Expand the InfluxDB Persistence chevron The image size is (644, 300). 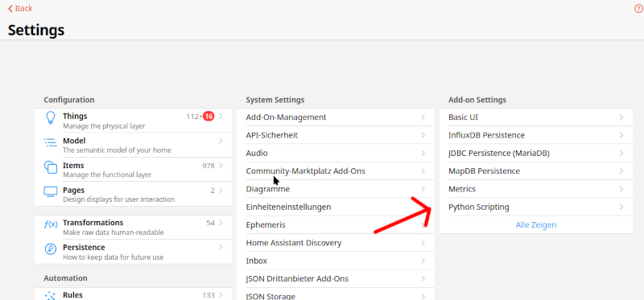(x=621, y=135)
